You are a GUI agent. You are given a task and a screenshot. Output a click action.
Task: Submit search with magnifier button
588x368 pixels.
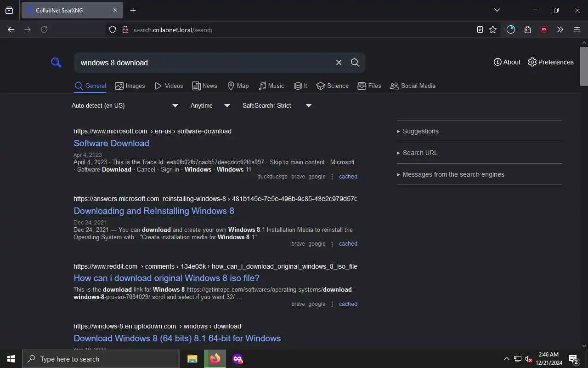point(355,63)
